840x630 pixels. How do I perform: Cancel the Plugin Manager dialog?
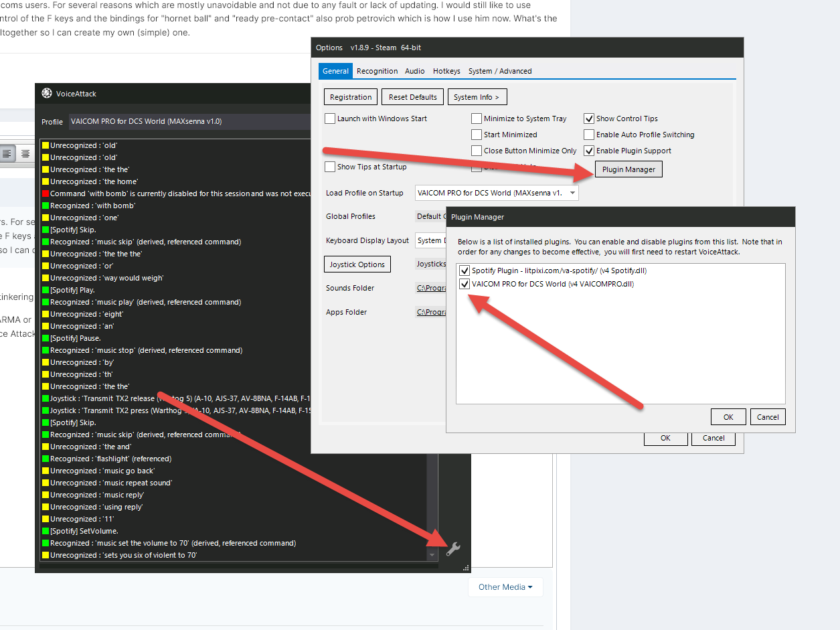768,417
